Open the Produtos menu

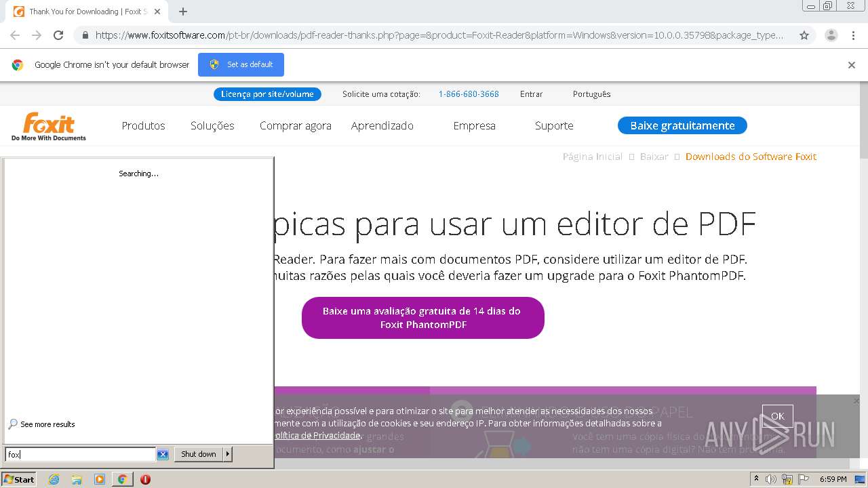(x=143, y=125)
